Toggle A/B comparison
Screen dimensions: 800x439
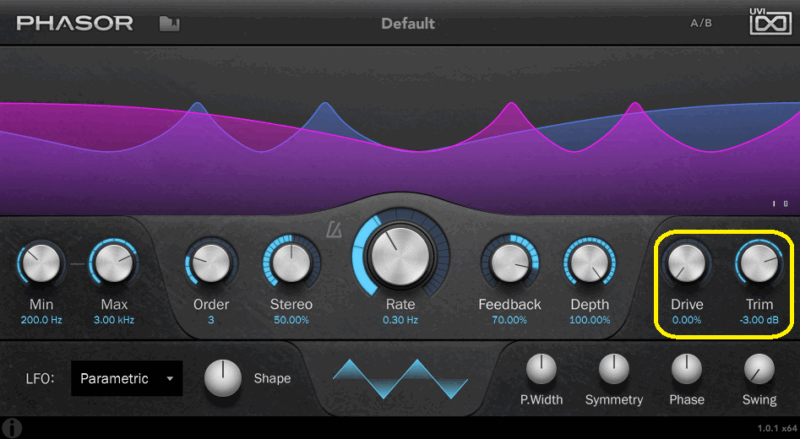pos(701,23)
